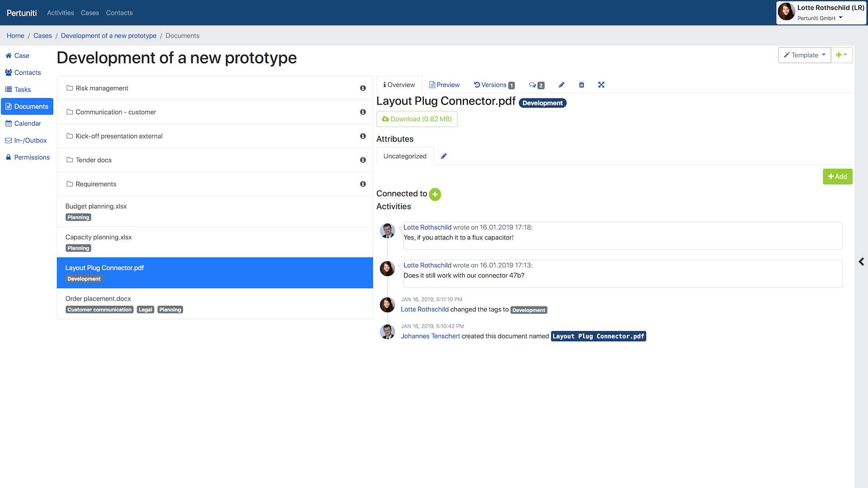The image size is (868, 488).
Task: Click the trash delete icon
Action: (581, 85)
